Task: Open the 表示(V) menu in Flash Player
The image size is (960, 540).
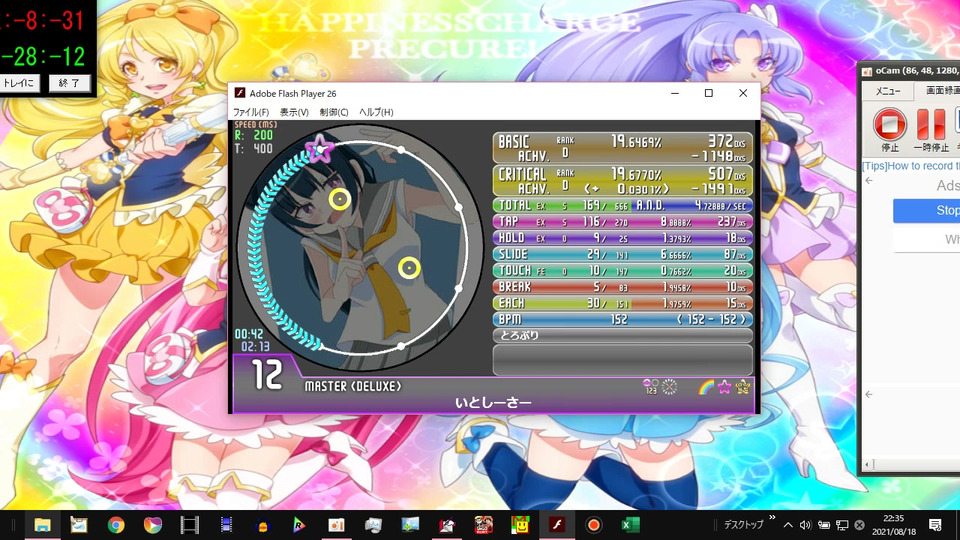Action: (x=294, y=112)
